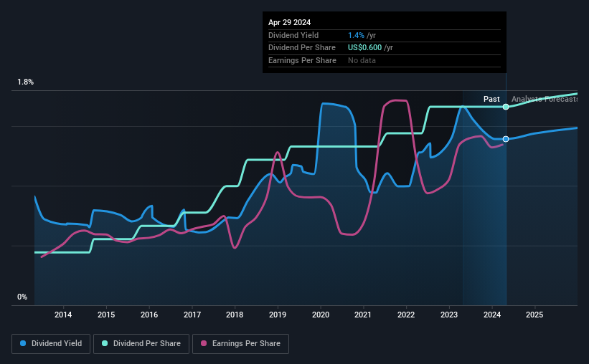Click the 2022 x-axis label

pos(406,315)
